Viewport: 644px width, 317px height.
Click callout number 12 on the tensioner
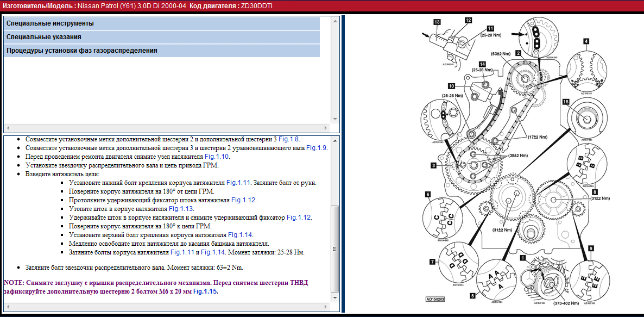pos(468,20)
